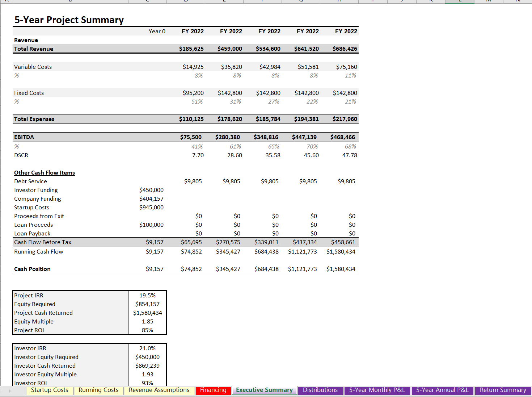Screen dimensions: 532x397
Task: Switch to 5-Year Monthly P&L tab
Action: tap(377, 390)
